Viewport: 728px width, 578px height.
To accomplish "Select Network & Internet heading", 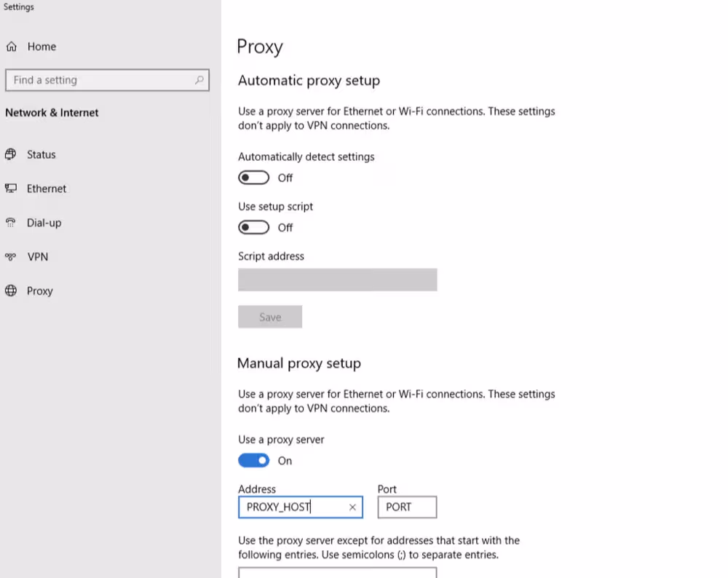I will (52, 112).
